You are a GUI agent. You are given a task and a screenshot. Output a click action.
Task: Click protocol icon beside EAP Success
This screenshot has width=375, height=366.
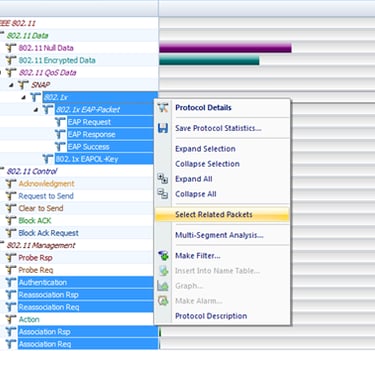pos(60,147)
